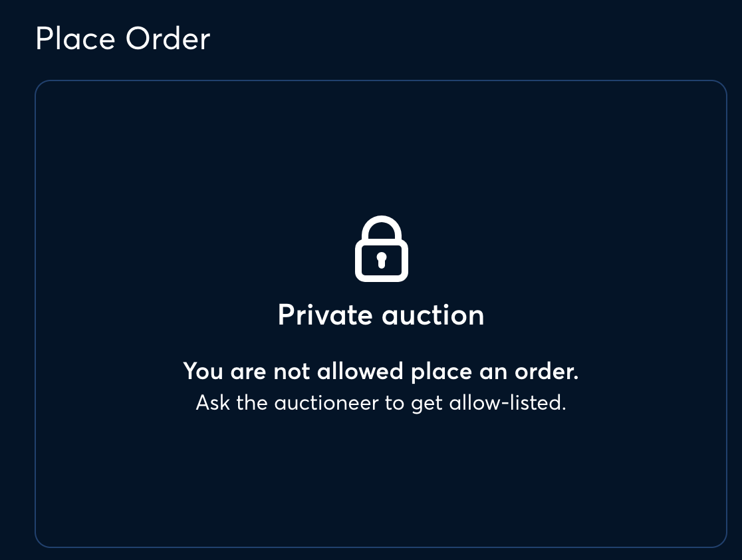This screenshot has height=560, width=742.
Task: Click the word "order." ending the bold message
Action: pyautogui.click(x=547, y=372)
